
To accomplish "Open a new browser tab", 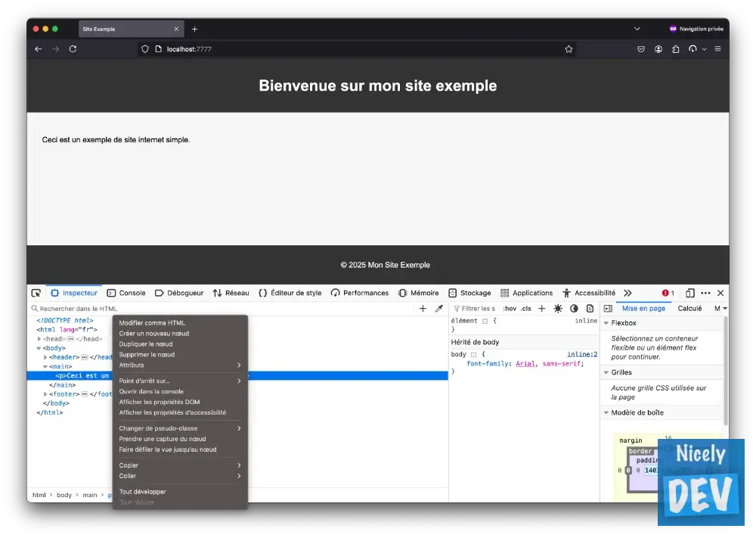I will point(195,29).
